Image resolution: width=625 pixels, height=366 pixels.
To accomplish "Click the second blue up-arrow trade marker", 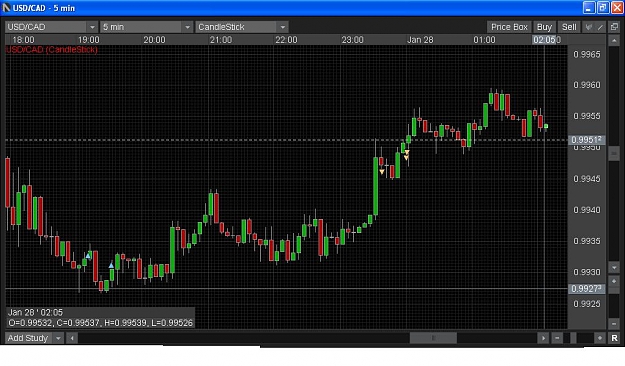I will click(111, 265).
